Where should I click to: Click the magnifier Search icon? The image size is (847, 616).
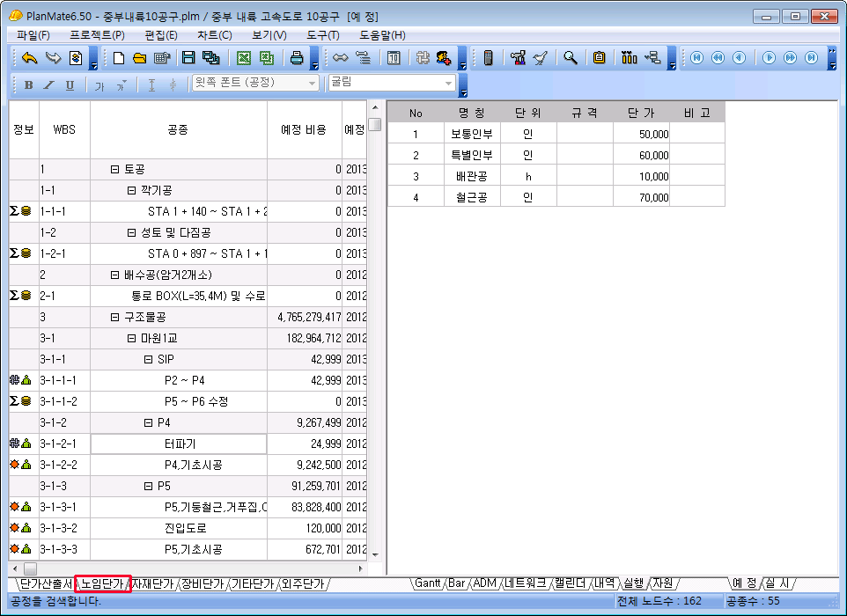point(571,58)
